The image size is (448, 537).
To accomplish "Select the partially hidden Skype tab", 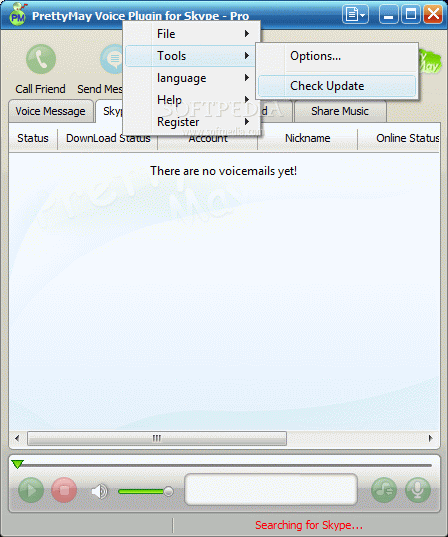I will tap(110, 111).
